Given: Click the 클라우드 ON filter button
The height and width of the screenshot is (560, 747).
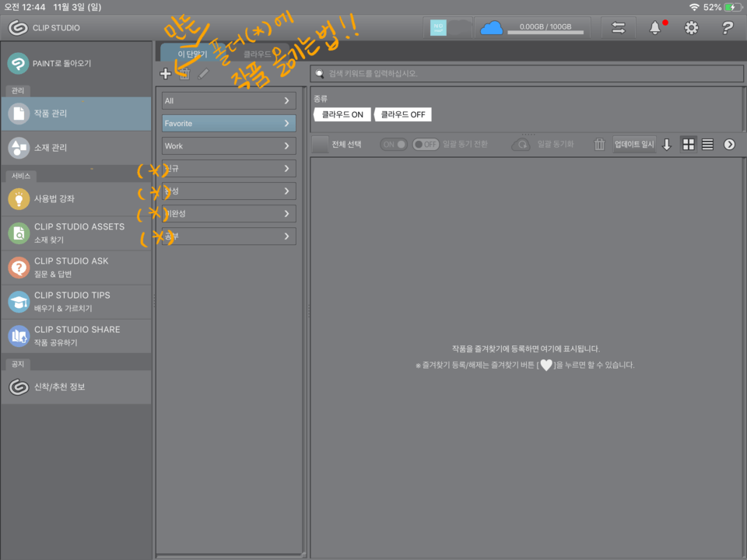Looking at the screenshot, I should coord(342,114).
